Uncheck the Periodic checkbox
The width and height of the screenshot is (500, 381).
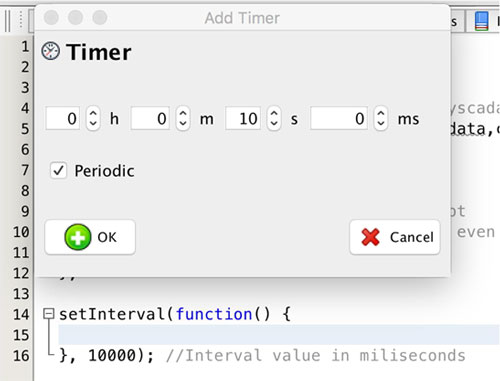coord(58,171)
